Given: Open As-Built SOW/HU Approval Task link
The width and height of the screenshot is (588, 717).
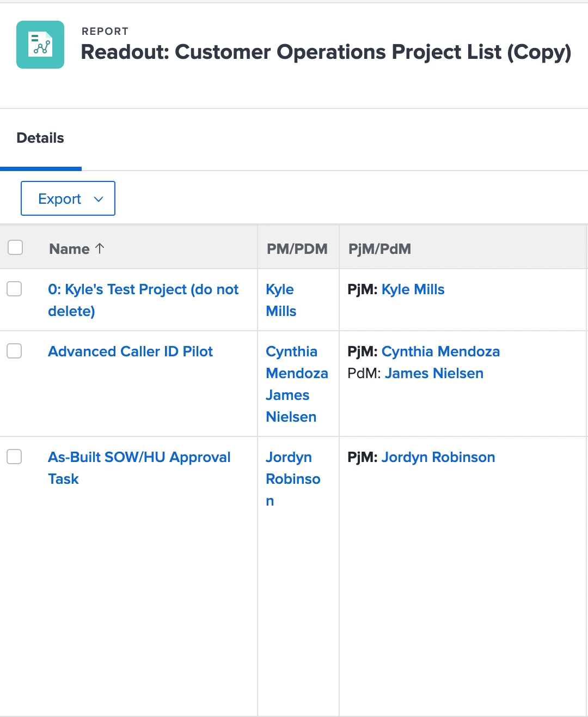Looking at the screenshot, I should click(x=139, y=457).
